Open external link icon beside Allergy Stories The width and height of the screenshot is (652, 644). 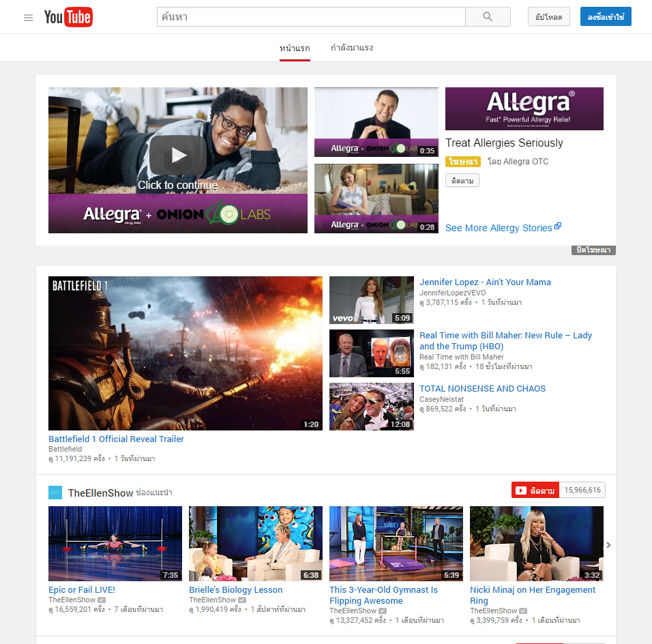click(558, 226)
